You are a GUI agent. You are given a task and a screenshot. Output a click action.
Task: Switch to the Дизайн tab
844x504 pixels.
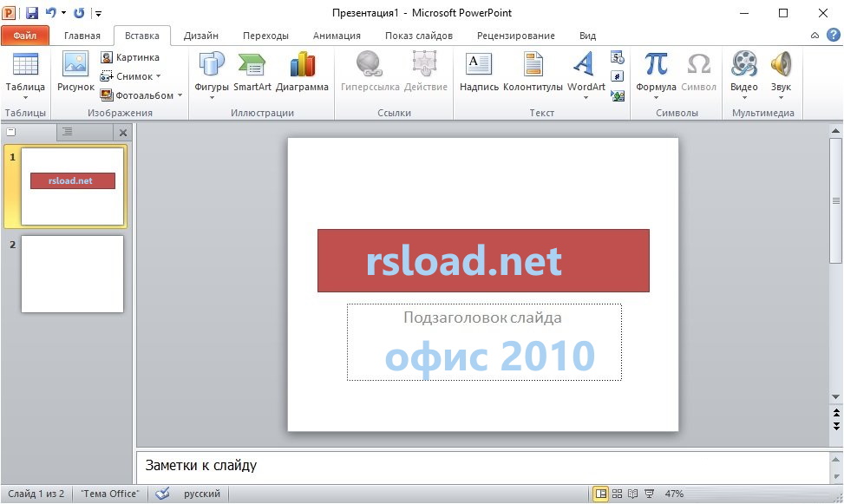200,36
